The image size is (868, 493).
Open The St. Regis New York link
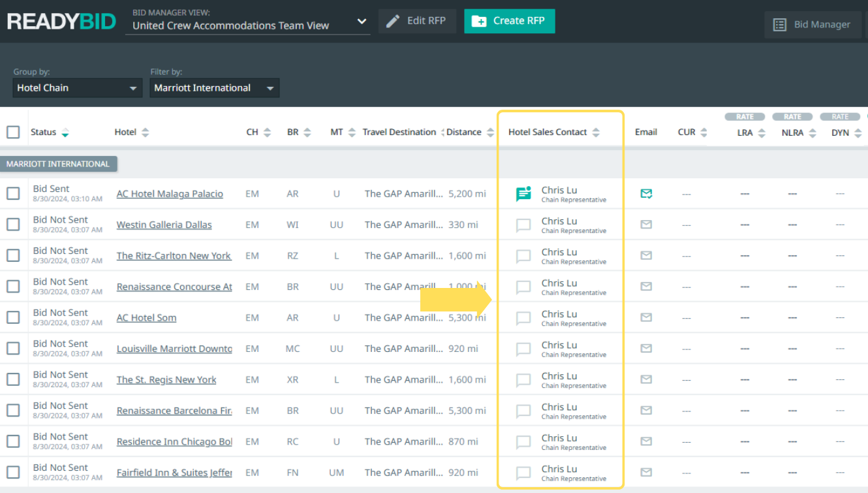pos(166,379)
